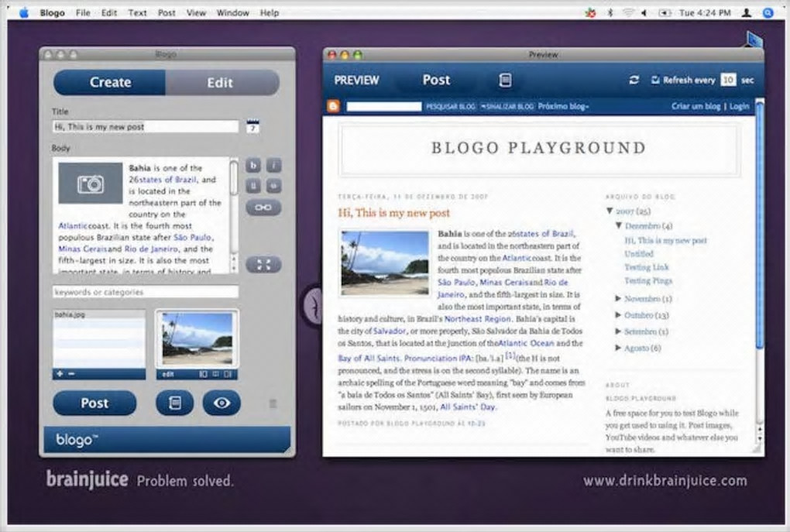The height and width of the screenshot is (532, 790).
Task: Click the Title input field
Action: pos(145,126)
